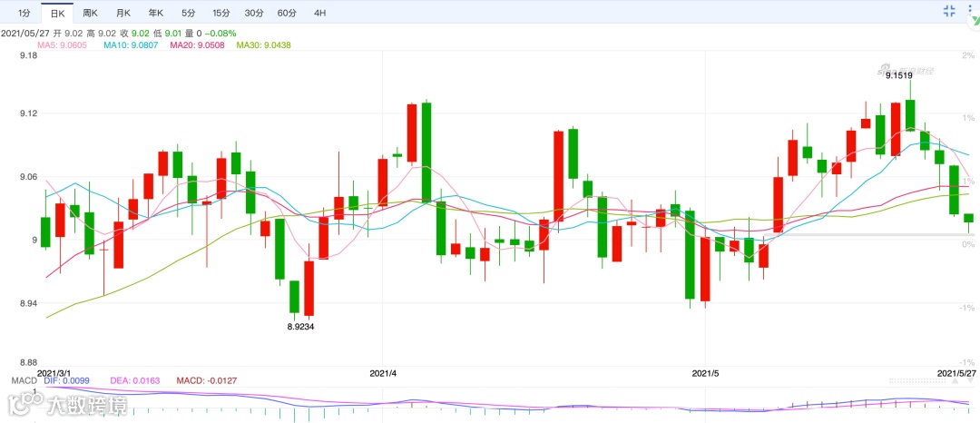Click the 9.06 price axis label
The image size is (980, 423).
29,177
